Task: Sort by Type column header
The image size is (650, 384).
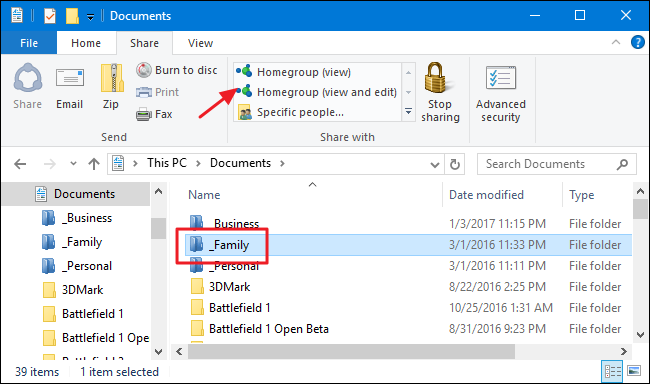Action: [582, 195]
